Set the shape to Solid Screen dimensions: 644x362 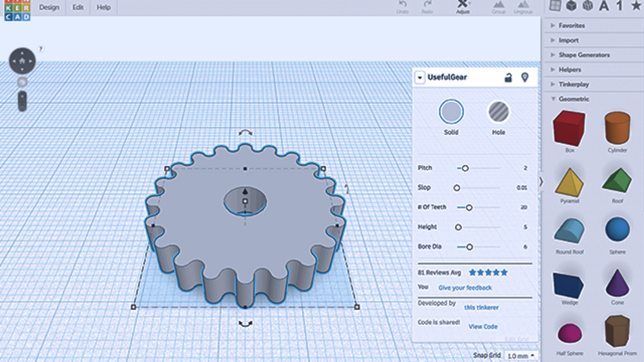click(x=451, y=112)
